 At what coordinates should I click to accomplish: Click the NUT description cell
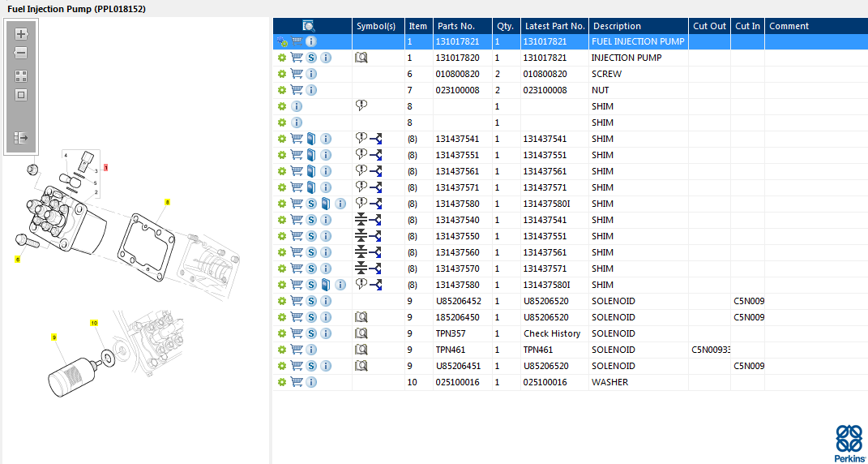pos(600,90)
